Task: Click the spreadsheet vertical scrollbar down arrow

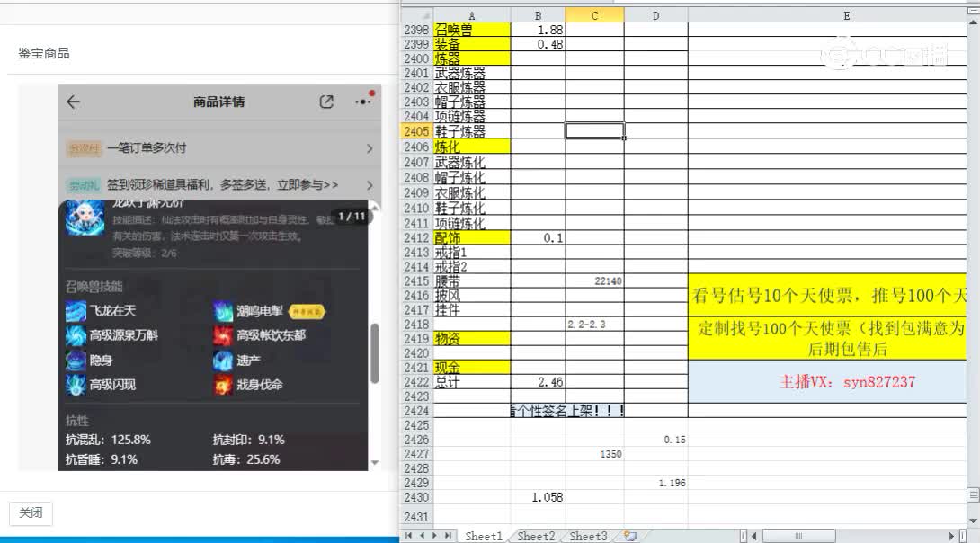Action: (973, 521)
